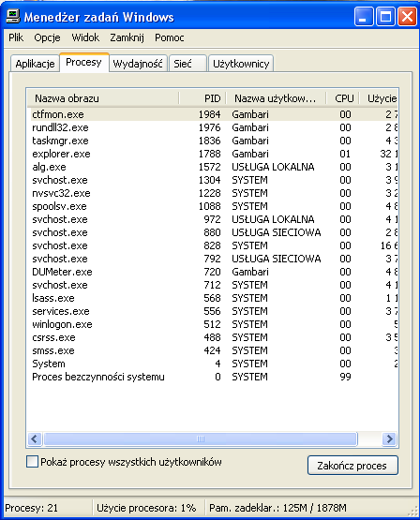The height and width of the screenshot is (520, 420).
Task: Click PID value 1788
Action: (210, 154)
